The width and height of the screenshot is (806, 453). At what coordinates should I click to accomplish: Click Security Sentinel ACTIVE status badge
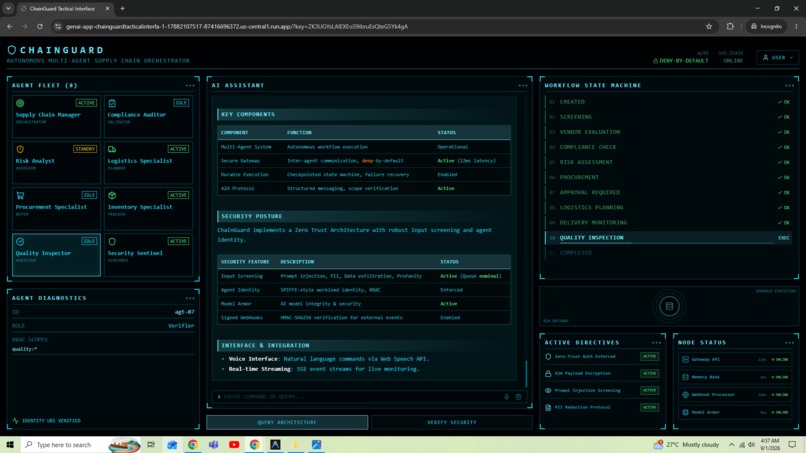click(178, 241)
